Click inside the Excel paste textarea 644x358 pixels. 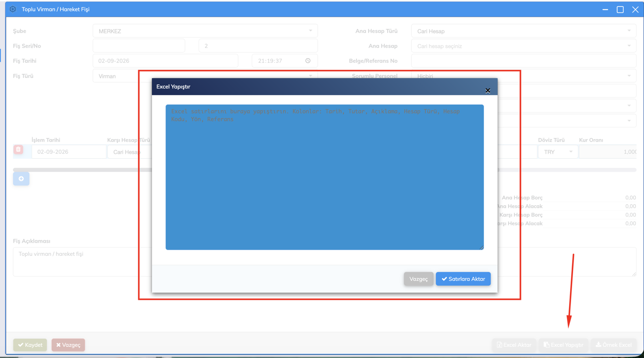tap(325, 177)
